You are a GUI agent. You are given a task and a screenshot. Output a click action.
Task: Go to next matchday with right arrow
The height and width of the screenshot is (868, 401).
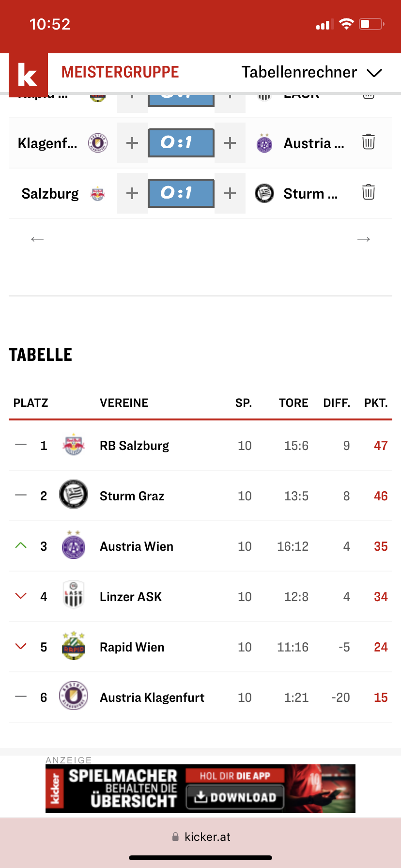tap(364, 239)
